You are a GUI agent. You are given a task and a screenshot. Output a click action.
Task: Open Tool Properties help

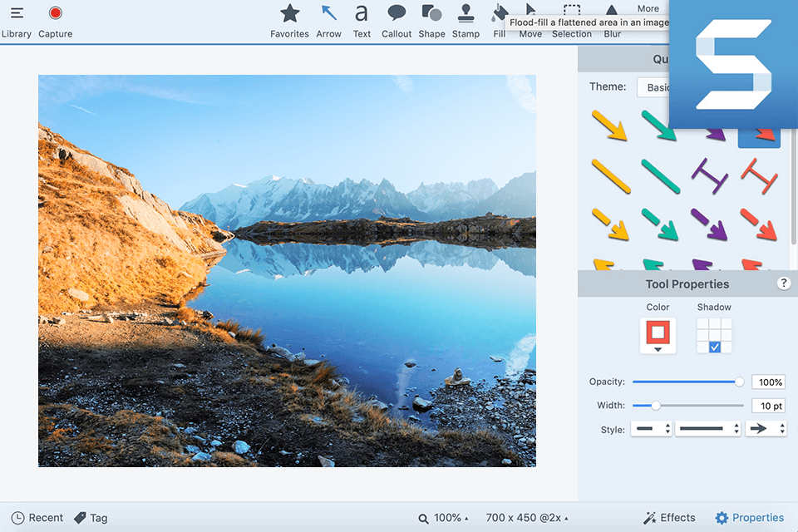[784, 283]
